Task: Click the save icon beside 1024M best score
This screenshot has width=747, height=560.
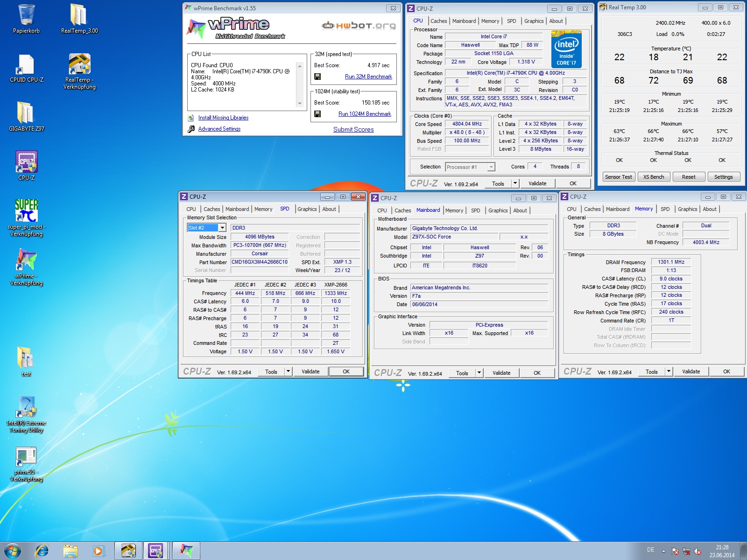Action: pos(317,114)
